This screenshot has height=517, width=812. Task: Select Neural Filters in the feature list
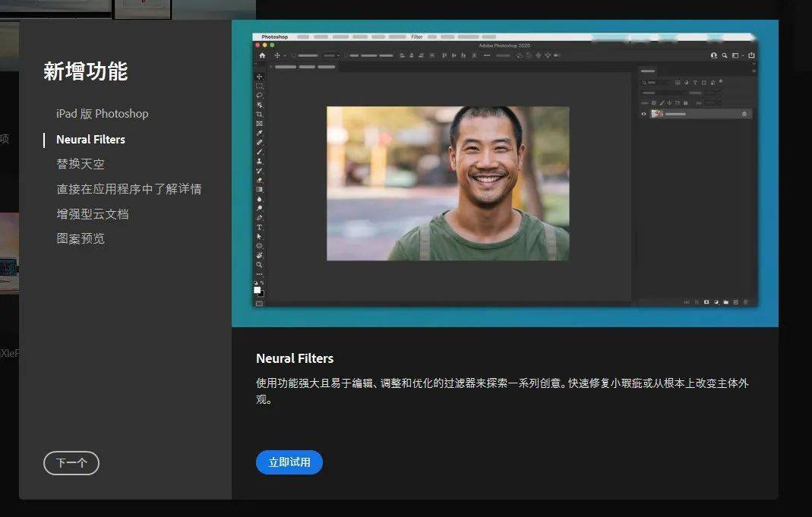click(90, 140)
